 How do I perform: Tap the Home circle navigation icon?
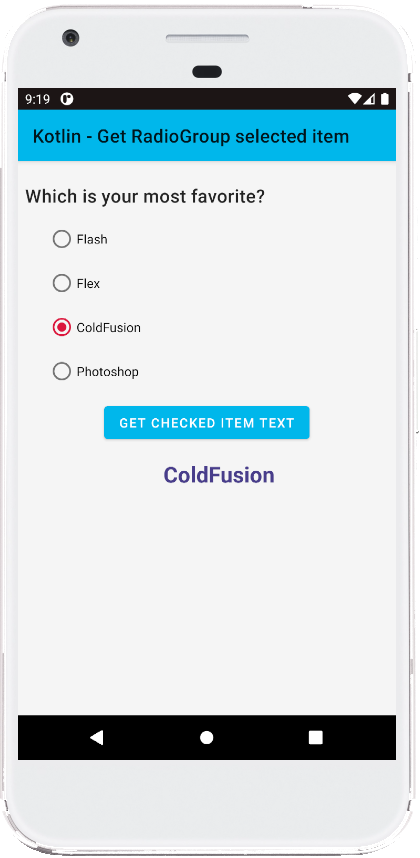pyautogui.click(x=206, y=738)
